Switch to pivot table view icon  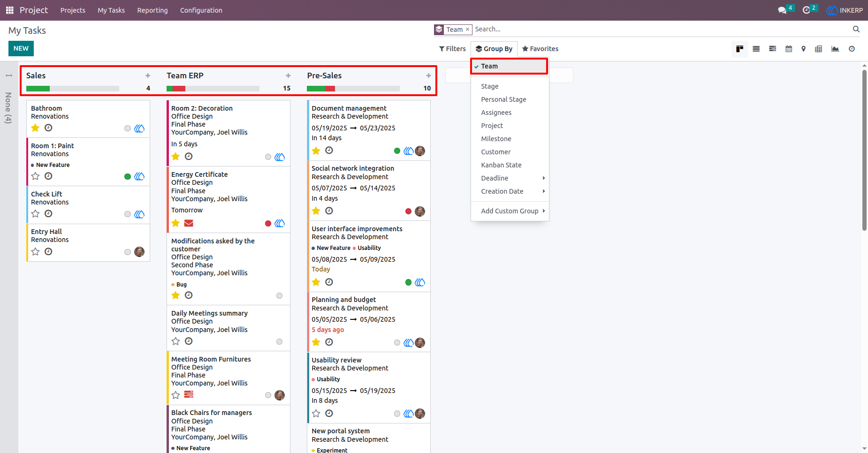pos(818,49)
